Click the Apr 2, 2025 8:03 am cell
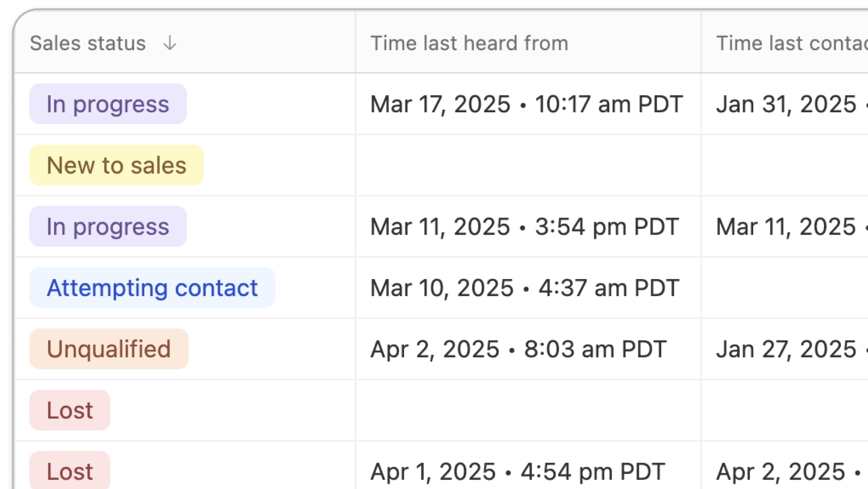This screenshot has height=489, width=868. point(518,349)
